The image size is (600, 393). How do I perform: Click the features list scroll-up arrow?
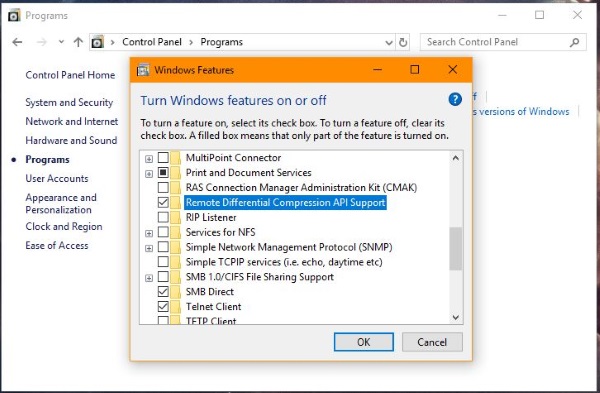(455, 158)
